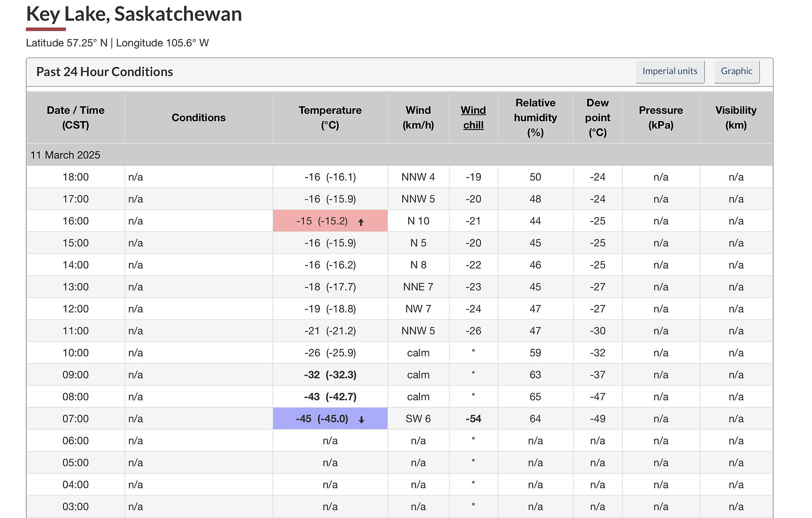Click the 09:00 time cell
Screen dimensions: 812x518
point(76,375)
